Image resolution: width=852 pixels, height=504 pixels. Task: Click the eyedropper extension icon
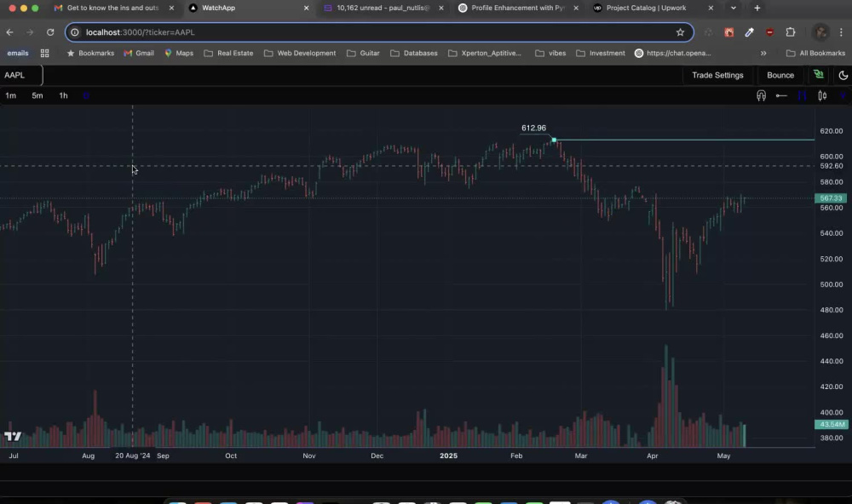[749, 32]
